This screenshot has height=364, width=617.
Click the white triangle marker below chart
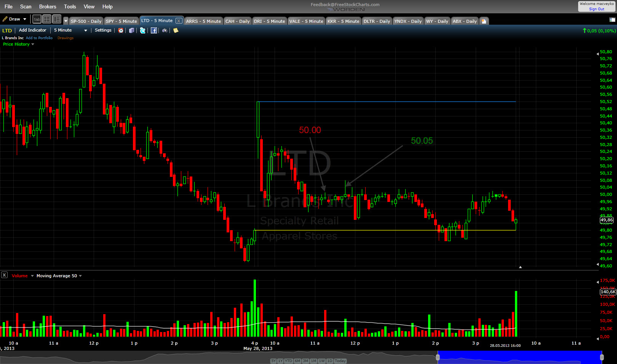(520, 267)
